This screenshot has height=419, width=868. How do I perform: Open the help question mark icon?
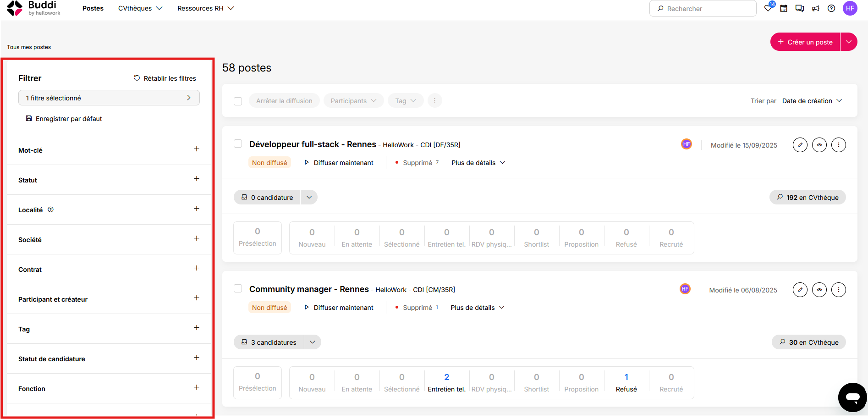point(831,8)
